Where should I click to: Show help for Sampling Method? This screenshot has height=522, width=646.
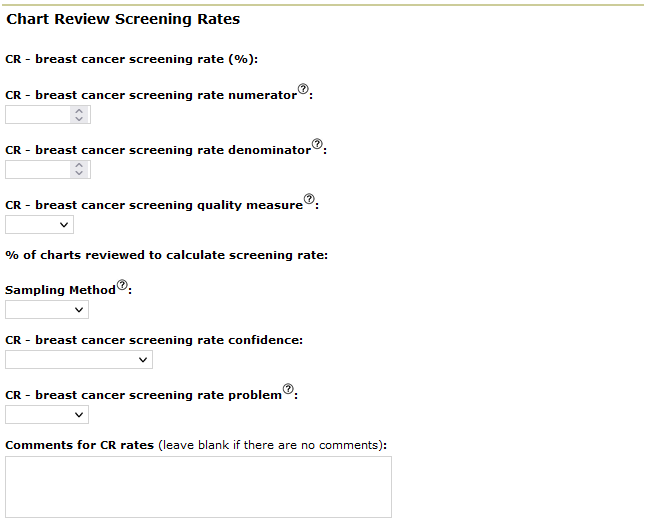coord(123,285)
